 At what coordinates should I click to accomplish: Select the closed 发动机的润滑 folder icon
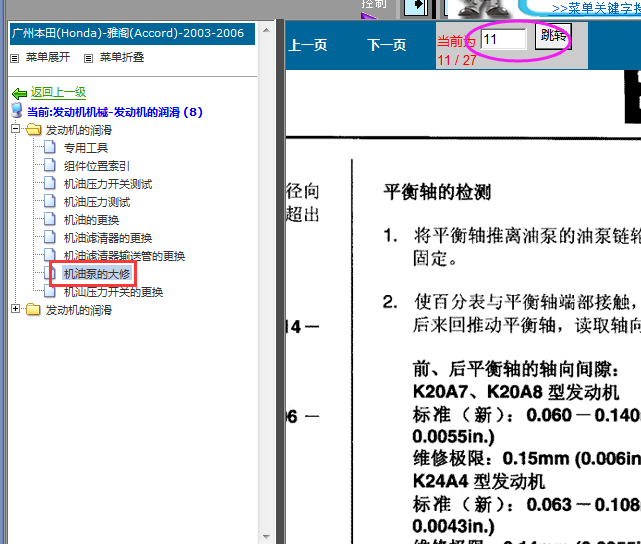tap(33, 310)
